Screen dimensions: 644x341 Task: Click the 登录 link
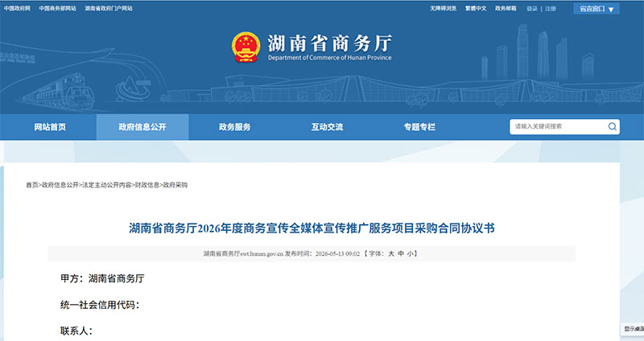pyautogui.click(x=532, y=9)
